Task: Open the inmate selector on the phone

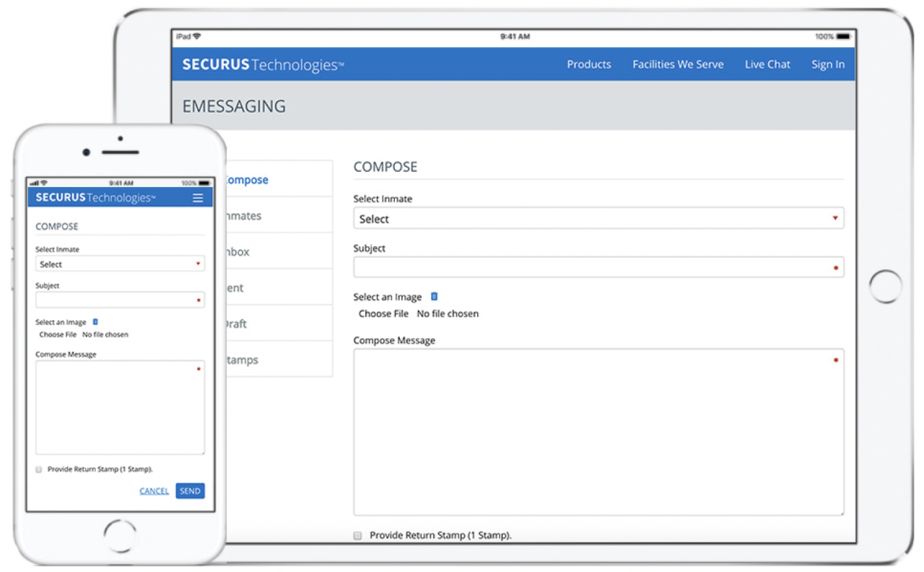Action: pyautogui.click(x=120, y=264)
